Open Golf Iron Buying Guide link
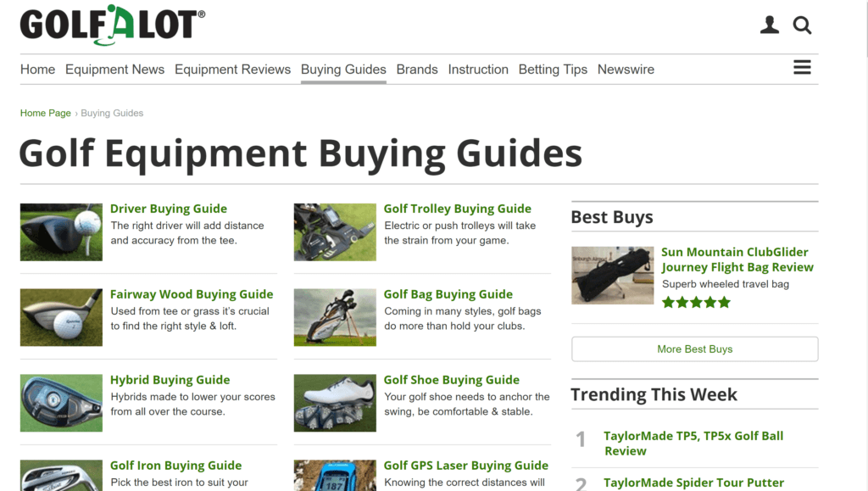 (176, 466)
